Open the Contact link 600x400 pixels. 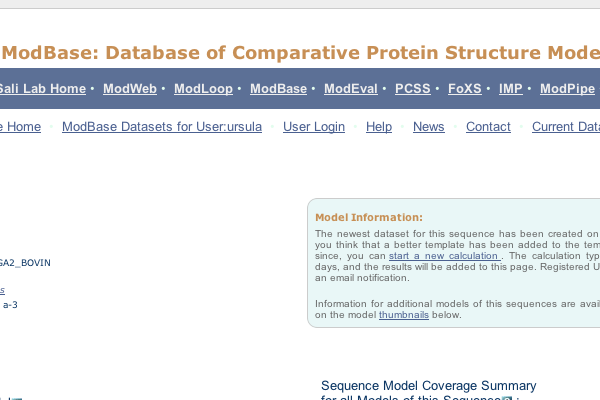click(x=488, y=127)
